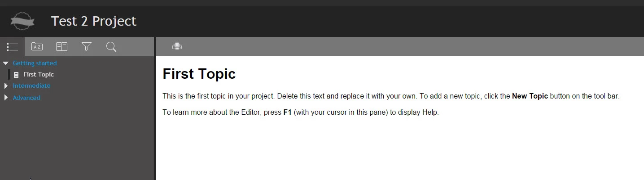Screen dimensions: 644x180
Task: Select the Intermediate book link
Action: click(31, 85)
